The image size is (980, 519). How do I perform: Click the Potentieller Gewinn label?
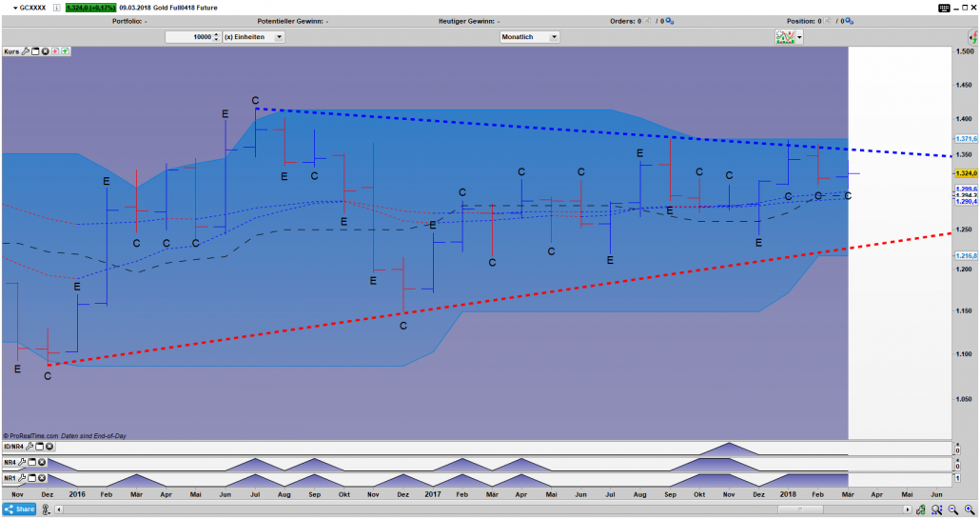290,21
